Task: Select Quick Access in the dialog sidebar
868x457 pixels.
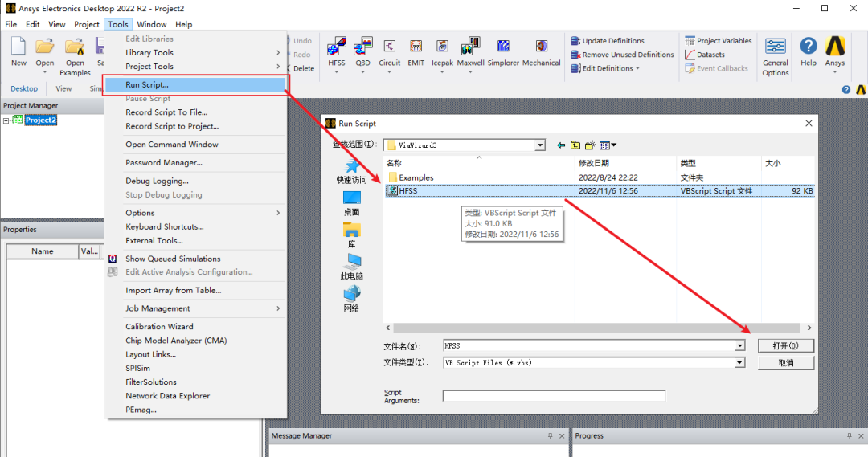Action: 351,172
